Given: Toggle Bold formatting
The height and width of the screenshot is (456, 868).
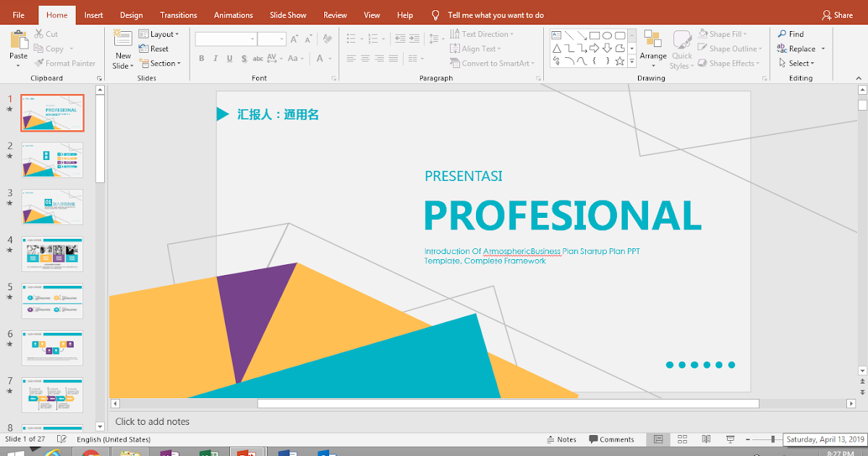Looking at the screenshot, I should [x=202, y=59].
